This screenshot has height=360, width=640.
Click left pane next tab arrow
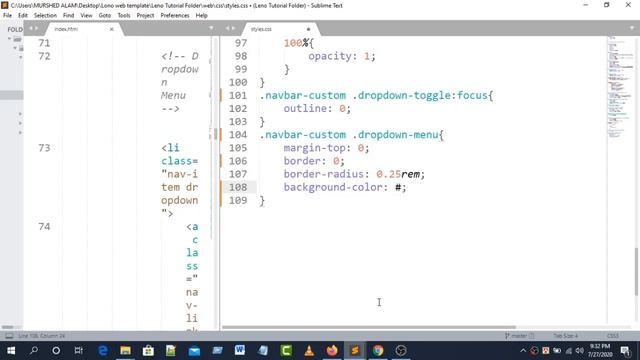(36, 28)
